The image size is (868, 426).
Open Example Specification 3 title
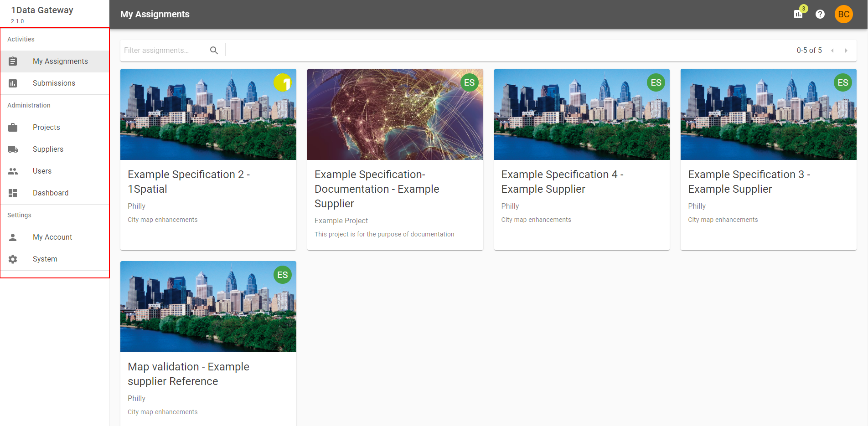click(x=749, y=181)
